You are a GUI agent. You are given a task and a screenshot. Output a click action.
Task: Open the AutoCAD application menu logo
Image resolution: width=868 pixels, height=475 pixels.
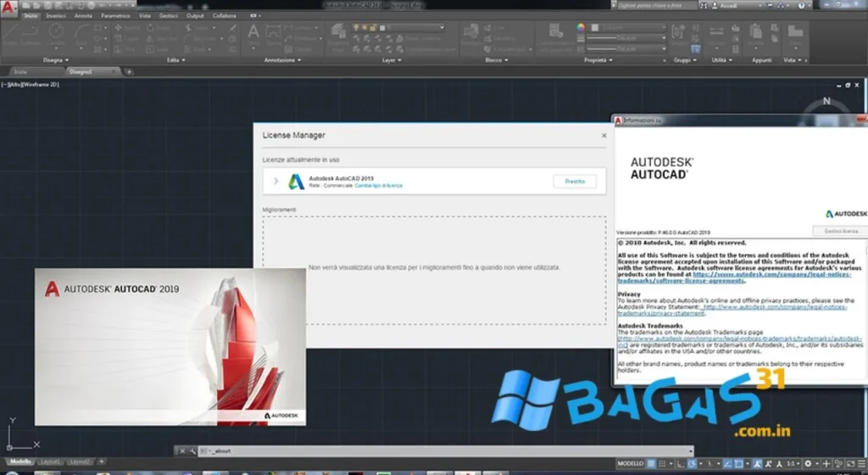tap(8, 8)
